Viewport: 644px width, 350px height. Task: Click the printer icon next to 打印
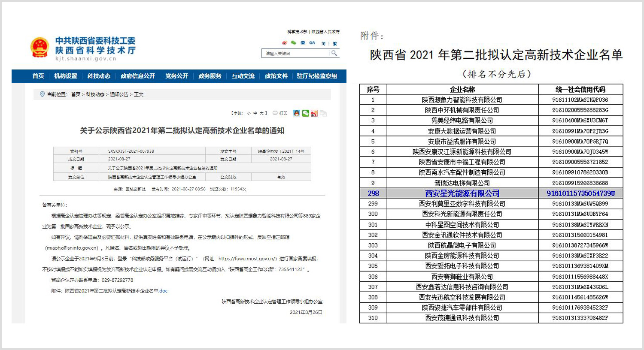point(275,113)
